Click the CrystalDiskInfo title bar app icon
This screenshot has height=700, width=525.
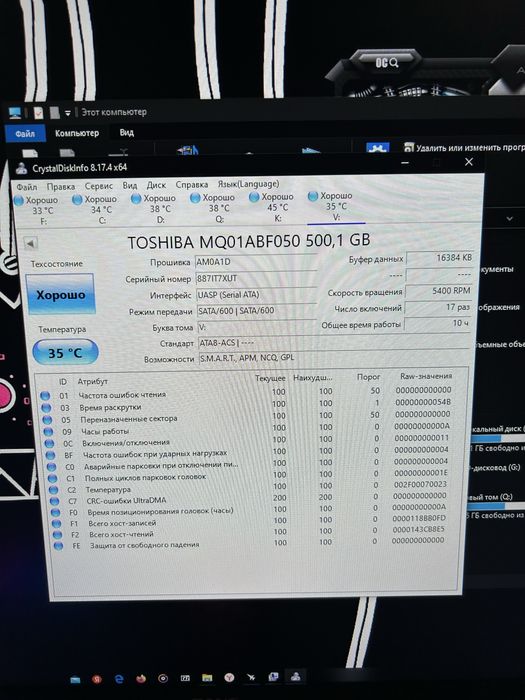coord(21,169)
